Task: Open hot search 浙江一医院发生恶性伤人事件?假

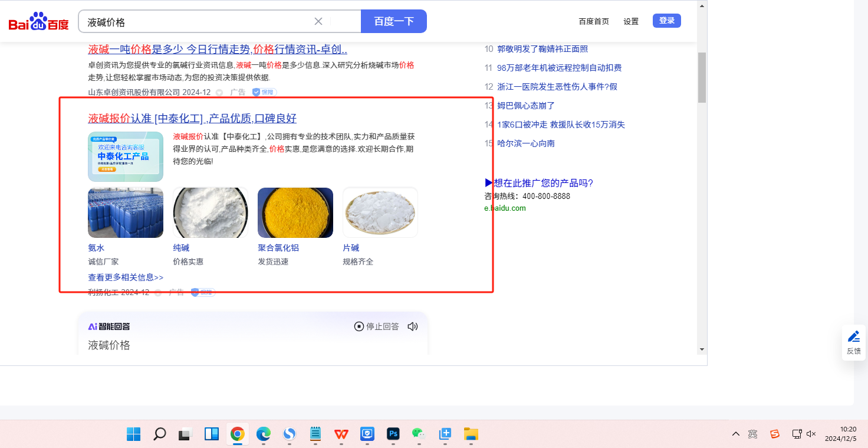Action: (557, 87)
